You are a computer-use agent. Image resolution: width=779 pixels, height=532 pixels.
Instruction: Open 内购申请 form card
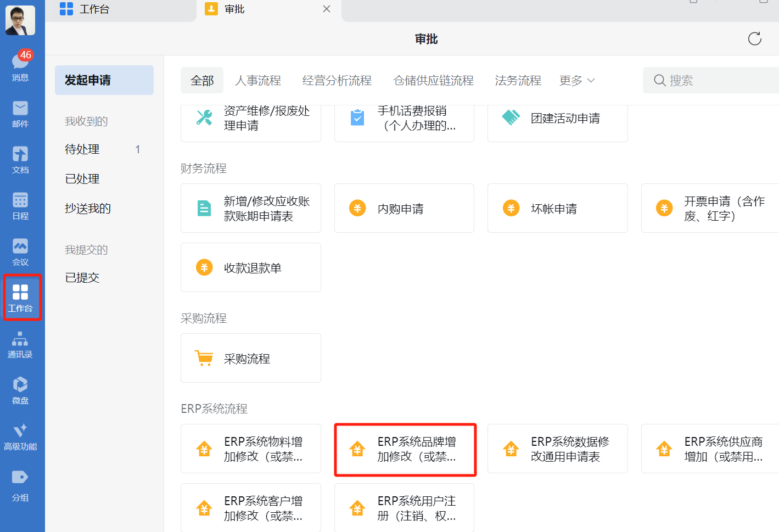(404, 208)
